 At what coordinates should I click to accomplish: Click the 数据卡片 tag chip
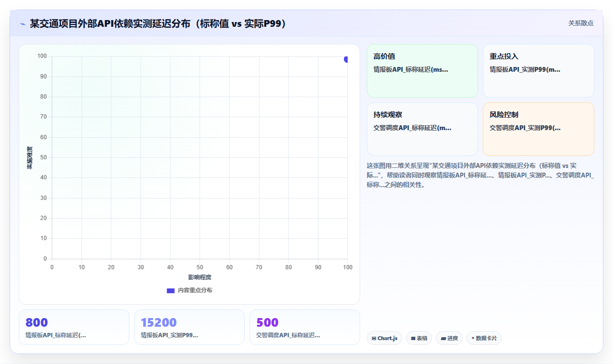tap(484, 338)
